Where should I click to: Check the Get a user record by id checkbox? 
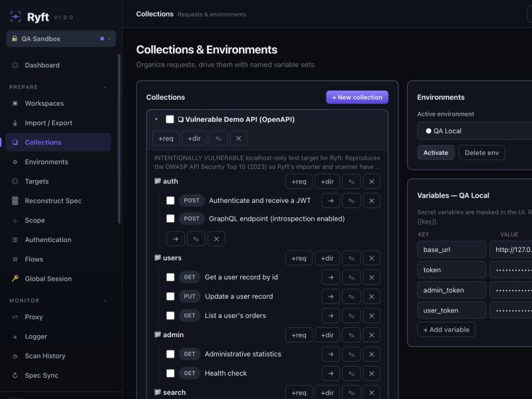pyautogui.click(x=170, y=277)
